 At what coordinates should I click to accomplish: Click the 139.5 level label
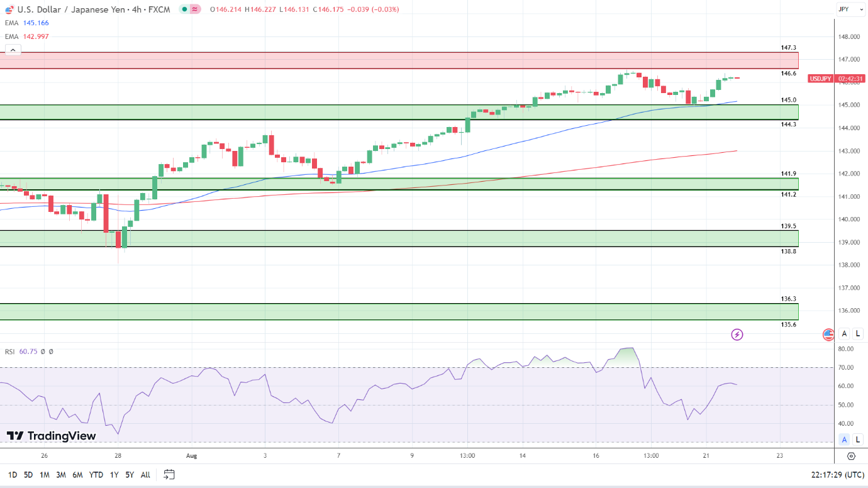[789, 226]
